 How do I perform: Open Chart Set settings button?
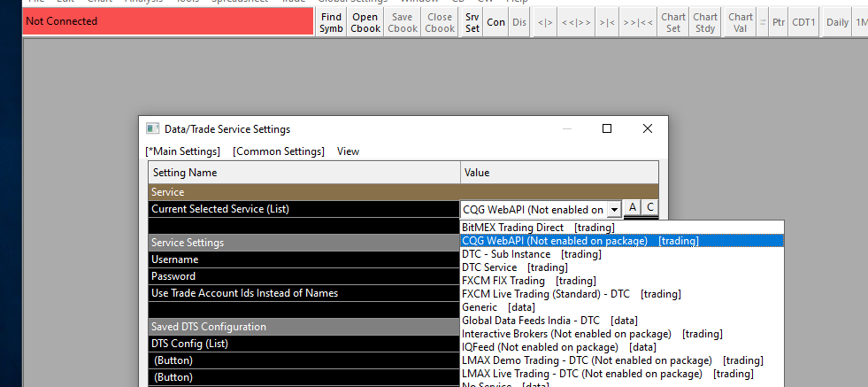tap(673, 23)
